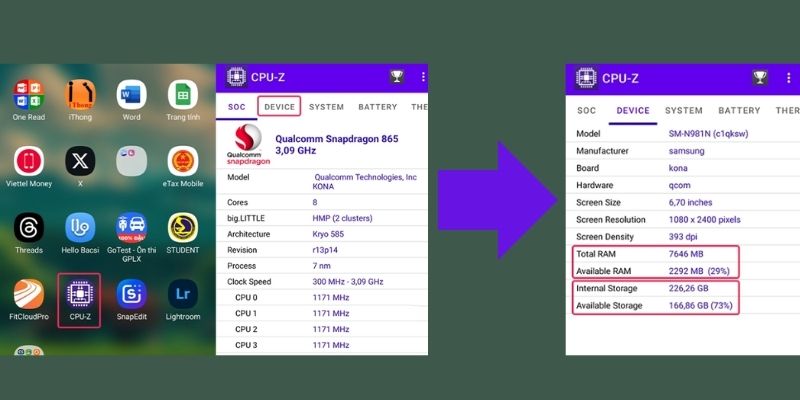Open the unnamed app folder beside X

coord(131,161)
